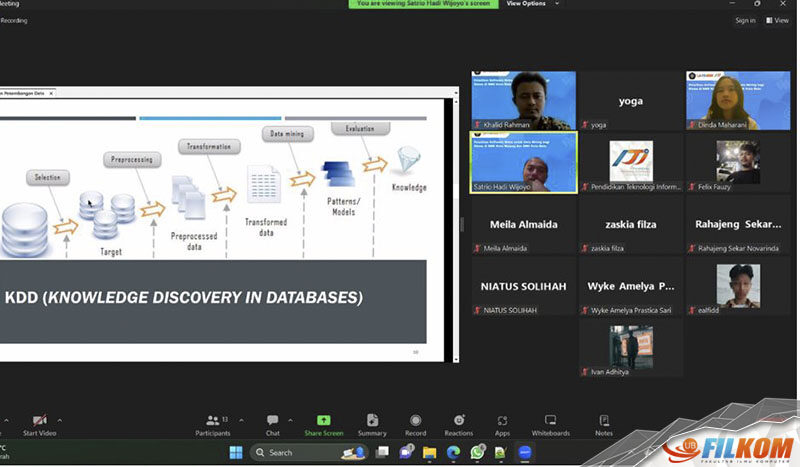Select Khalid Rahman's video tile
800x467 pixels.
tap(523, 100)
